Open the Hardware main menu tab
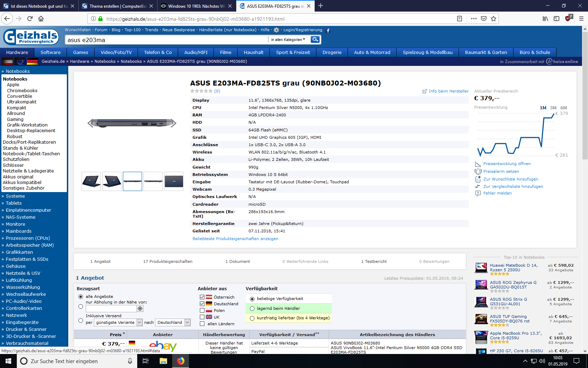 click(17, 52)
